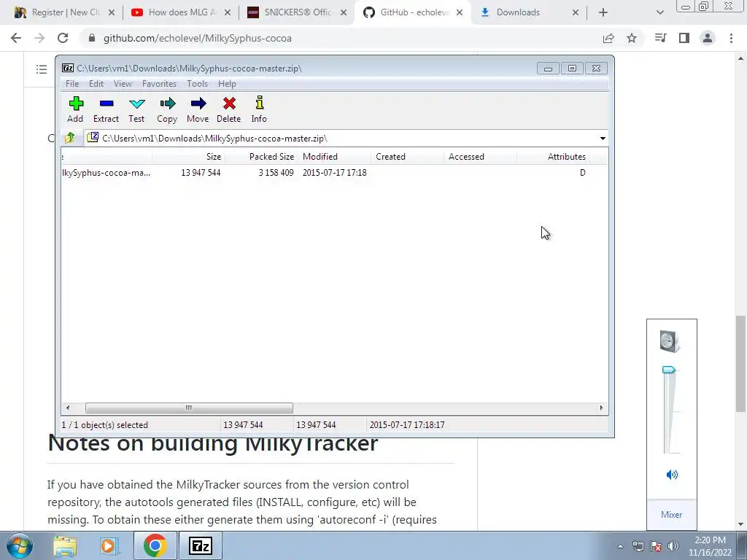Click the left arrow of horizontal scrollbar
Viewport: 747px width, 560px height.
coord(68,408)
